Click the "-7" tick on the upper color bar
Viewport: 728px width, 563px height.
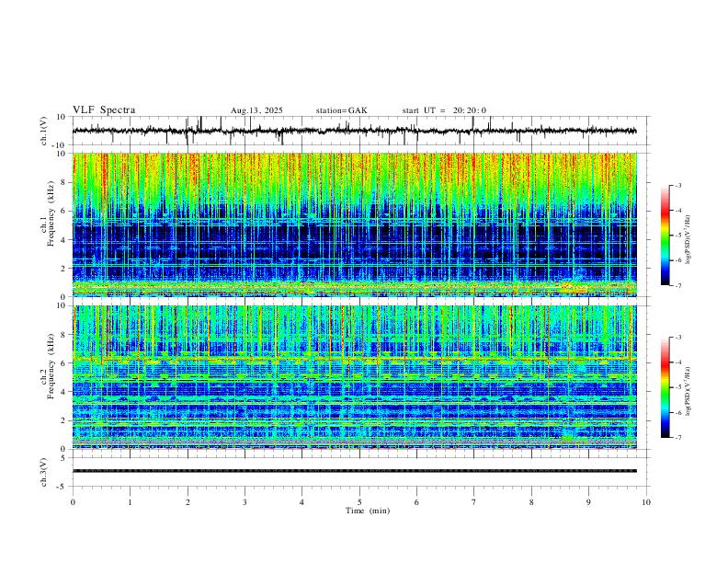[677, 286]
